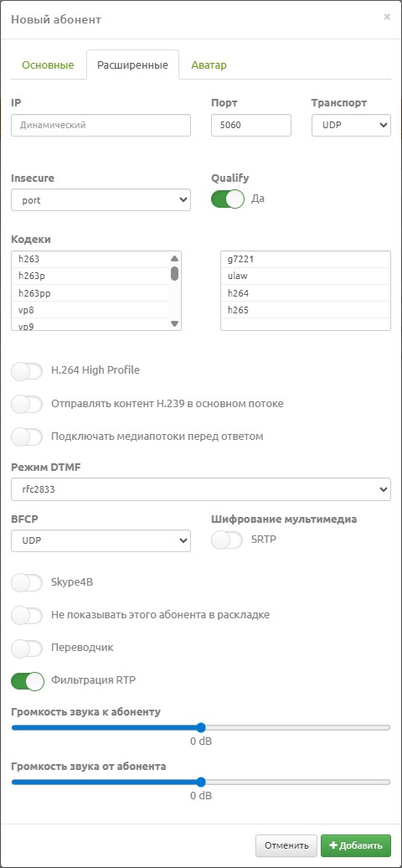The image size is (402, 868).
Task: Click the Отменить button
Action: [x=286, y=846]
